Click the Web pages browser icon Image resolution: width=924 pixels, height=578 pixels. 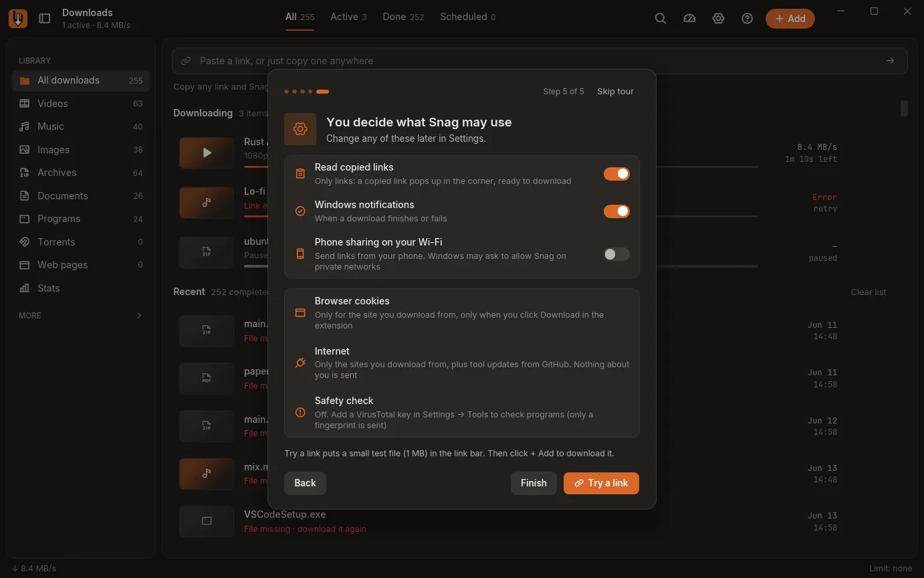[25, 265]
